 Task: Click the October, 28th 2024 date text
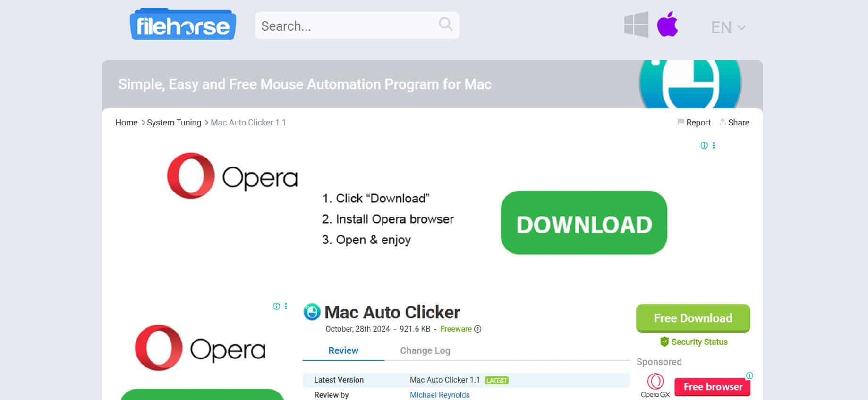[x=357, y=329]
